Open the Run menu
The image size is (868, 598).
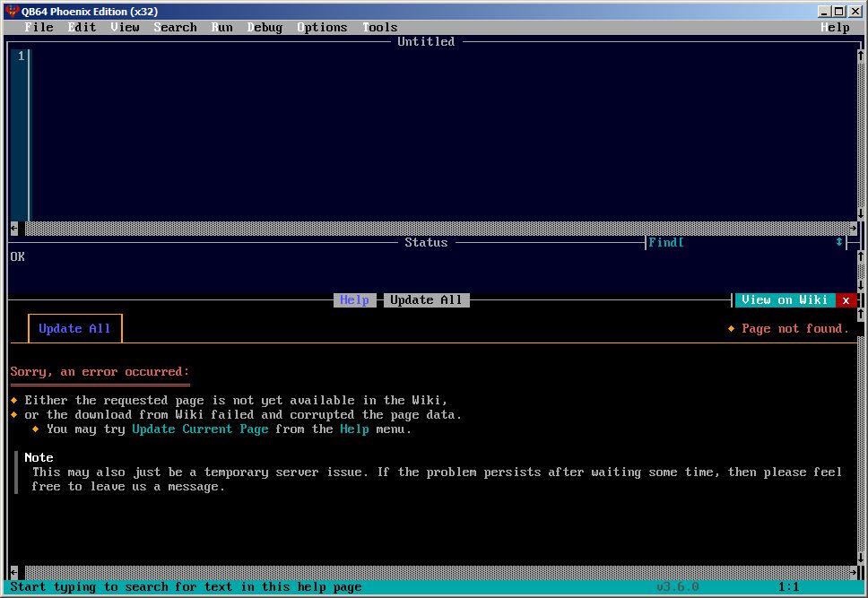(x=222, y=27)
